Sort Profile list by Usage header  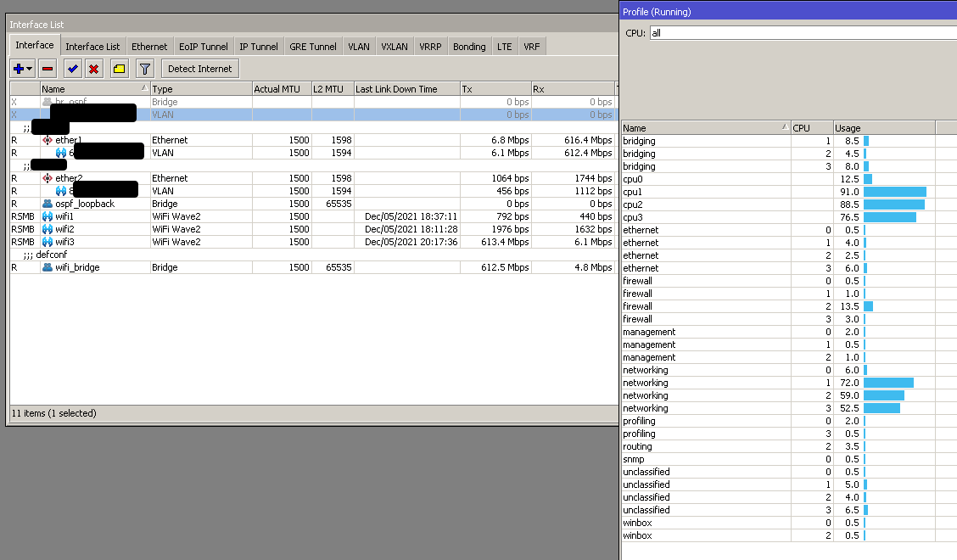(884, 128)
